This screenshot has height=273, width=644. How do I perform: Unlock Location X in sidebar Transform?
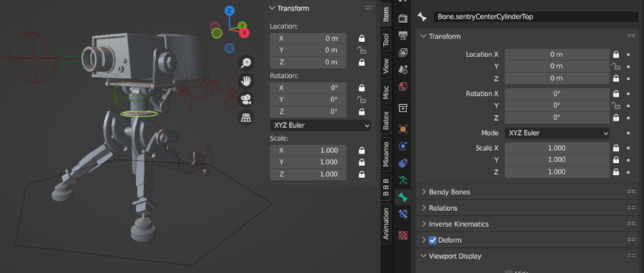pos(362,39)
